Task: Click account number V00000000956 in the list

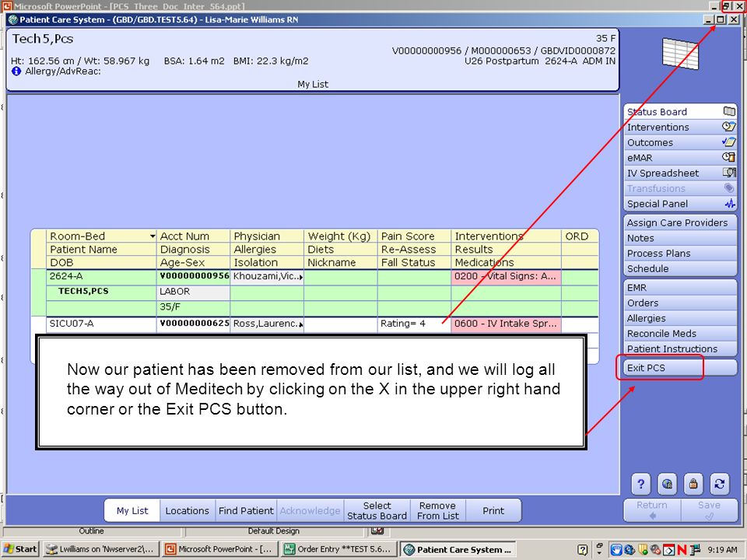Action: coord(194,276)
